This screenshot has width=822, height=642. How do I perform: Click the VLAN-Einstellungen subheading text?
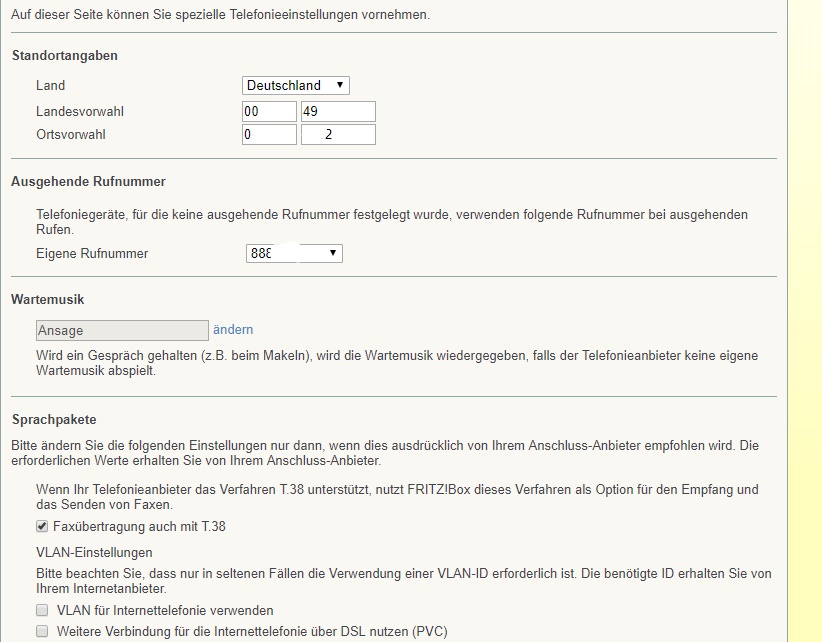94,552
